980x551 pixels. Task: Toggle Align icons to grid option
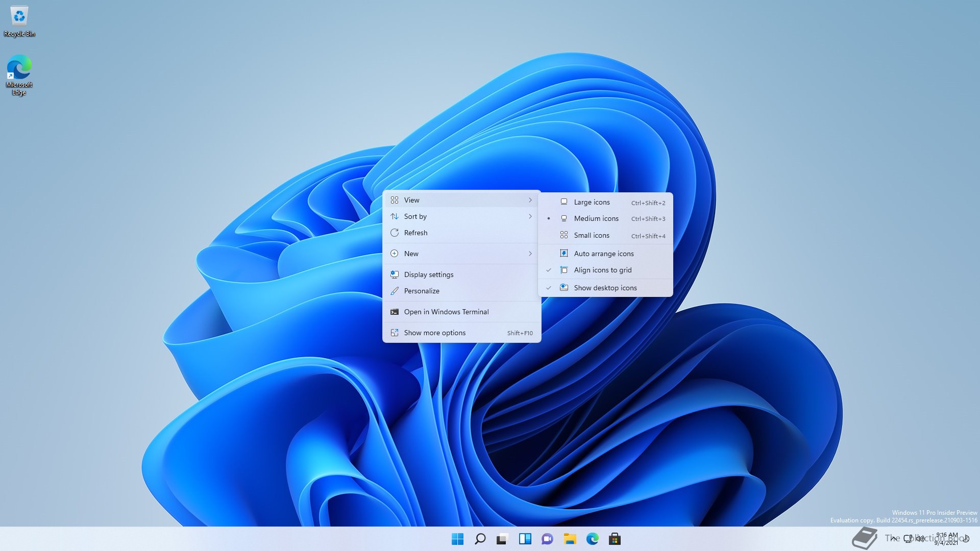pyautogui.click(x=602, y=270)
